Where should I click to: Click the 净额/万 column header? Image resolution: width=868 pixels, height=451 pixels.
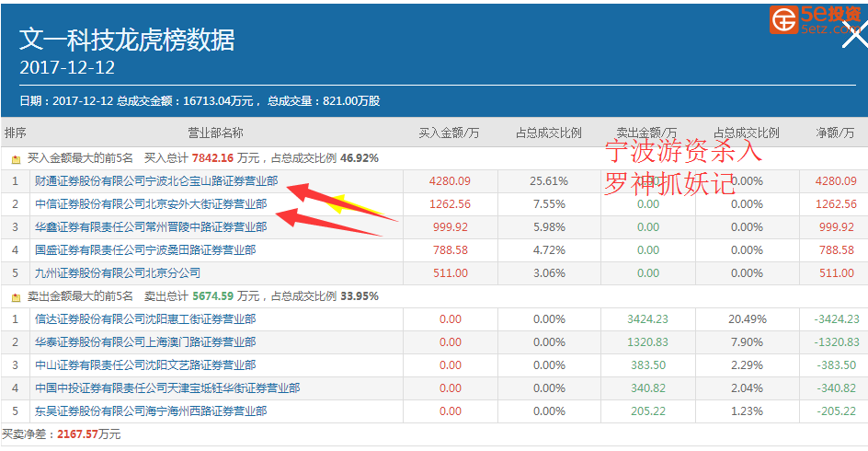(x=835, y=133)
